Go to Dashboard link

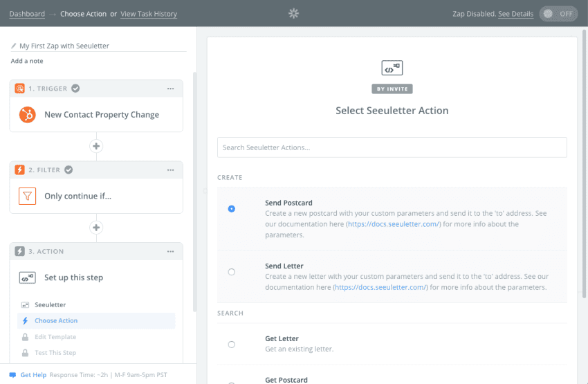tap(27, 14)
